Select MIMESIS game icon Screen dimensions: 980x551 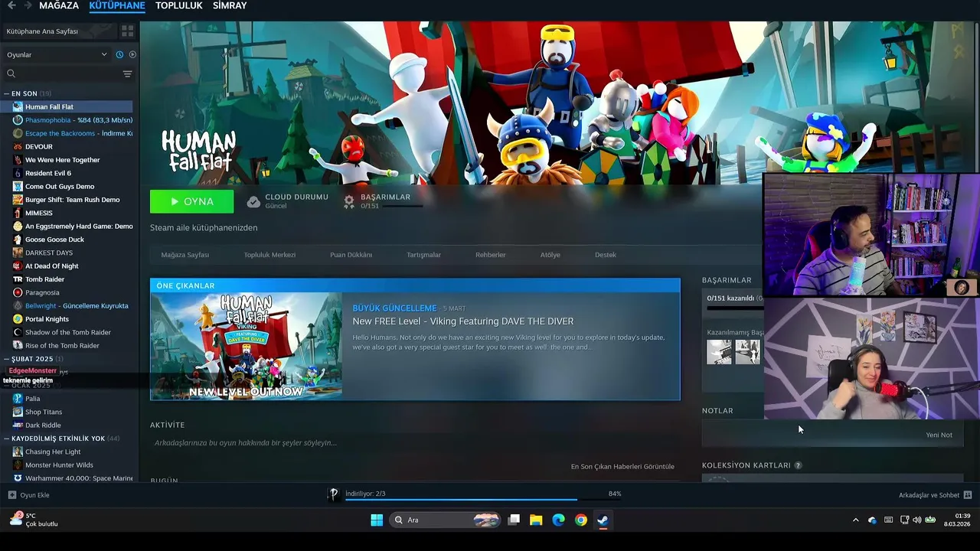[x=18, y=213]
